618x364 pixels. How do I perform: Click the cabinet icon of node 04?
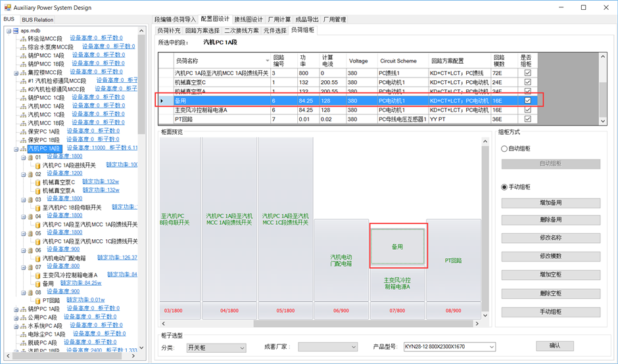pos(30,216)
